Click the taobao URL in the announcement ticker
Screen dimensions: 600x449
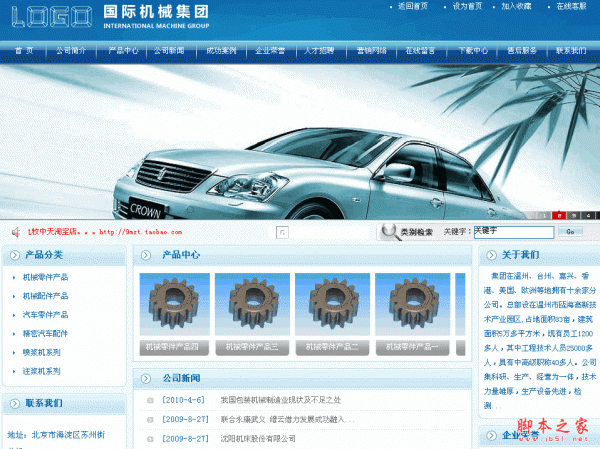click(x=140, y=232)
